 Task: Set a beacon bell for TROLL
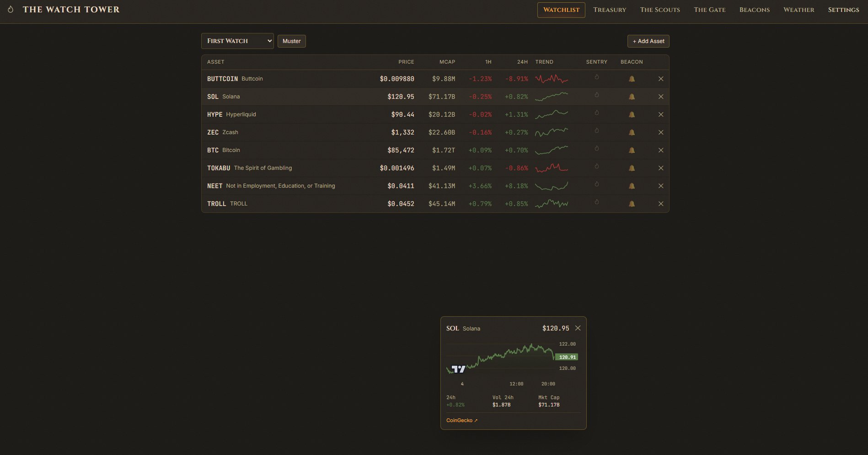click(632, 204)
